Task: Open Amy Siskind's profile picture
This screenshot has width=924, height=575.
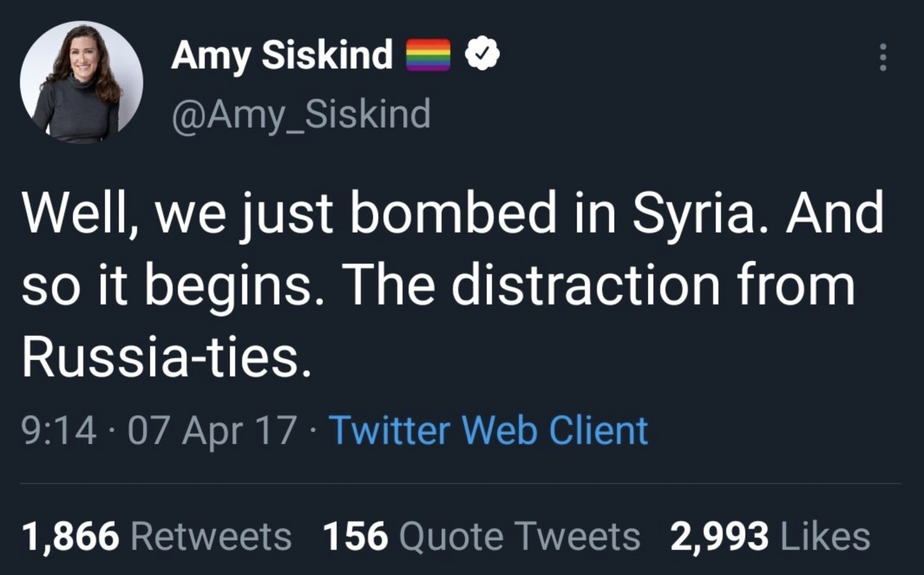Action: coord(82,82)
